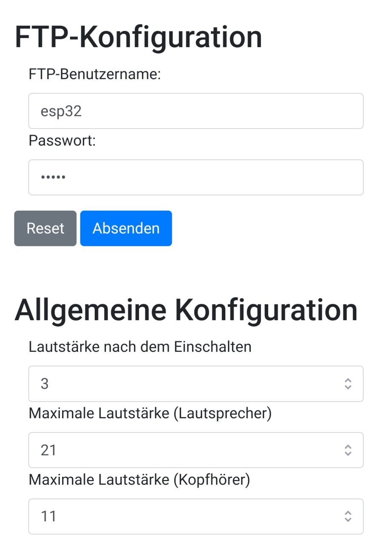Click the FTP-Konfiguration heading
Image resolution: width=392 pixels, height=545 pixels.
coord(138,37)
